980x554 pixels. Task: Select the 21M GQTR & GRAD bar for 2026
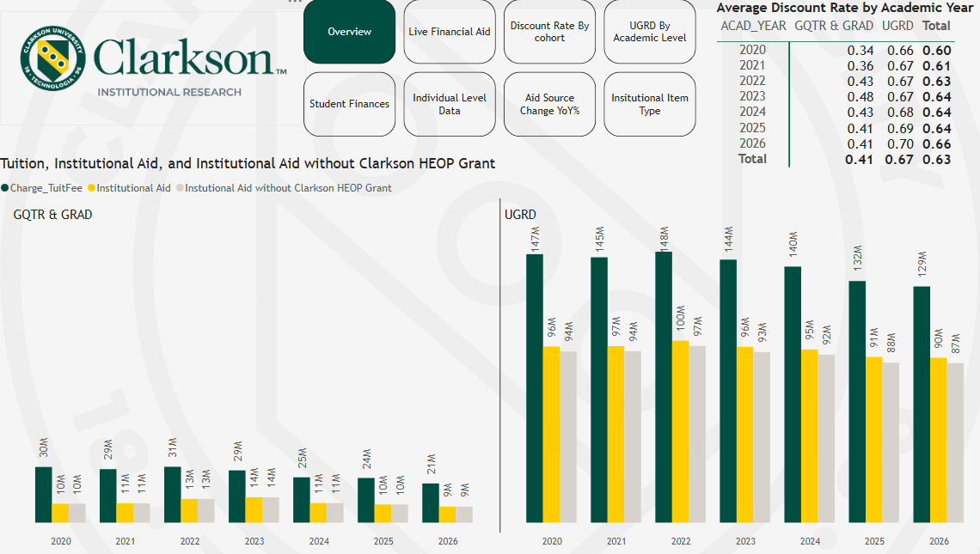click(431, 502)
